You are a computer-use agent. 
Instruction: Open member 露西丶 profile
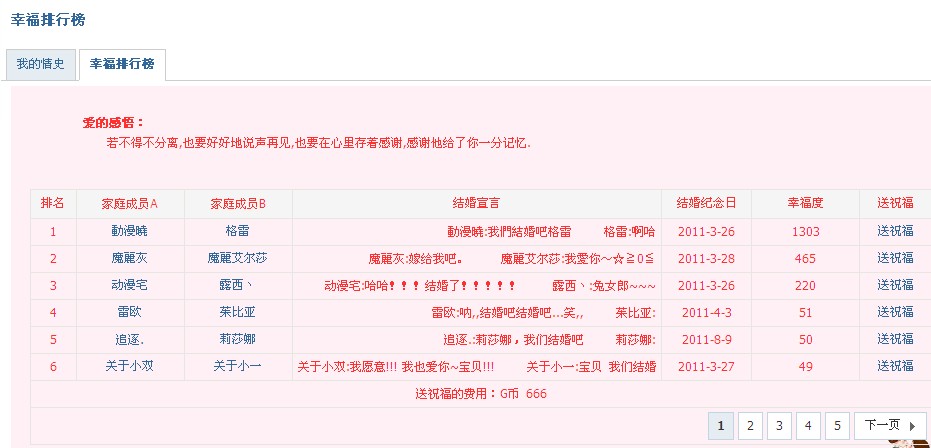(x=236, y=285)
